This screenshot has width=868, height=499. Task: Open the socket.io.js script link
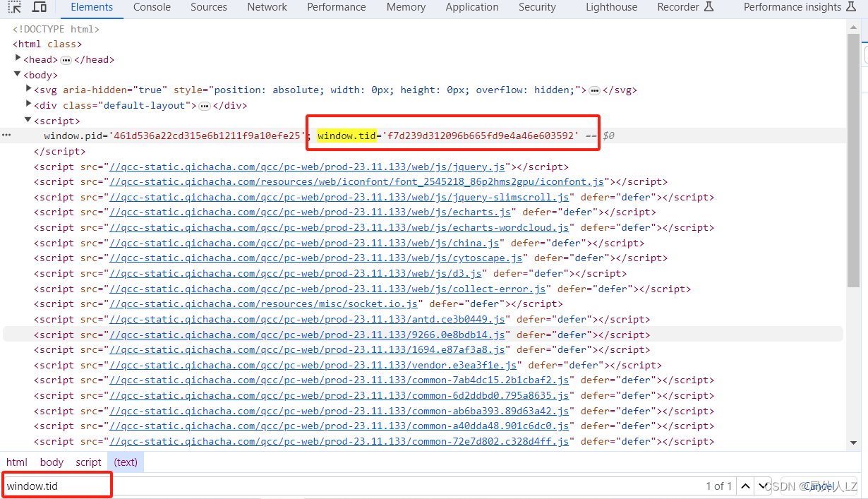tap(263, 303)
